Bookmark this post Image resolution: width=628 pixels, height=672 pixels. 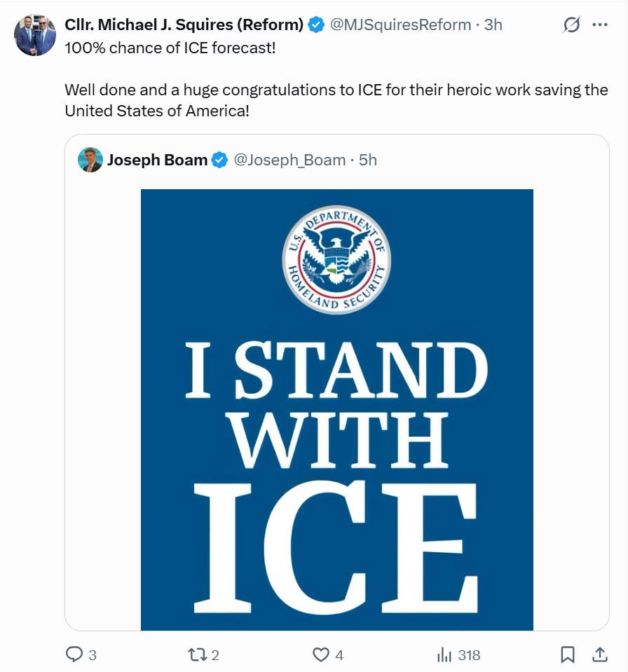568,654
